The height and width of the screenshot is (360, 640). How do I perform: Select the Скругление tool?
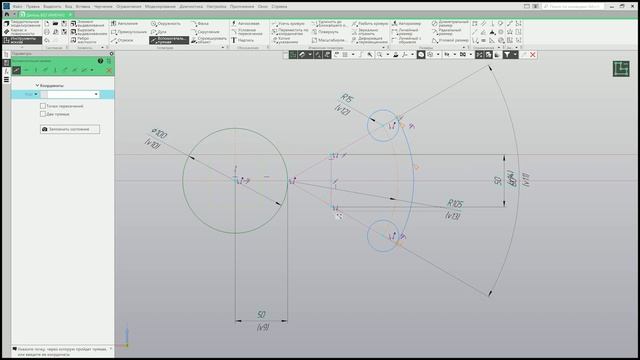click(x=206, y=32)
